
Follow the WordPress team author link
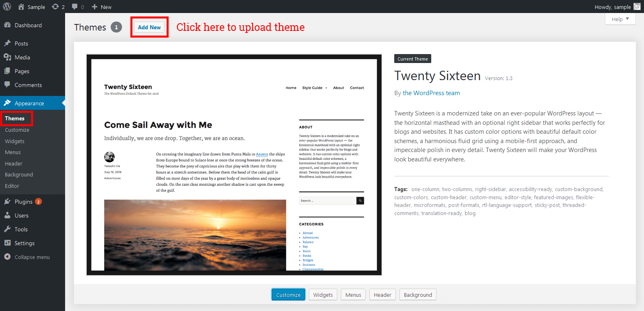tap(431, 93)
